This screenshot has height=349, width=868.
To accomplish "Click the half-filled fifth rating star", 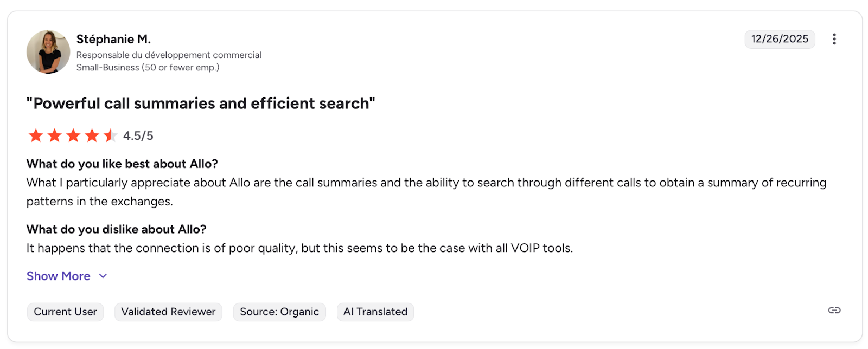I will (110, 135).
